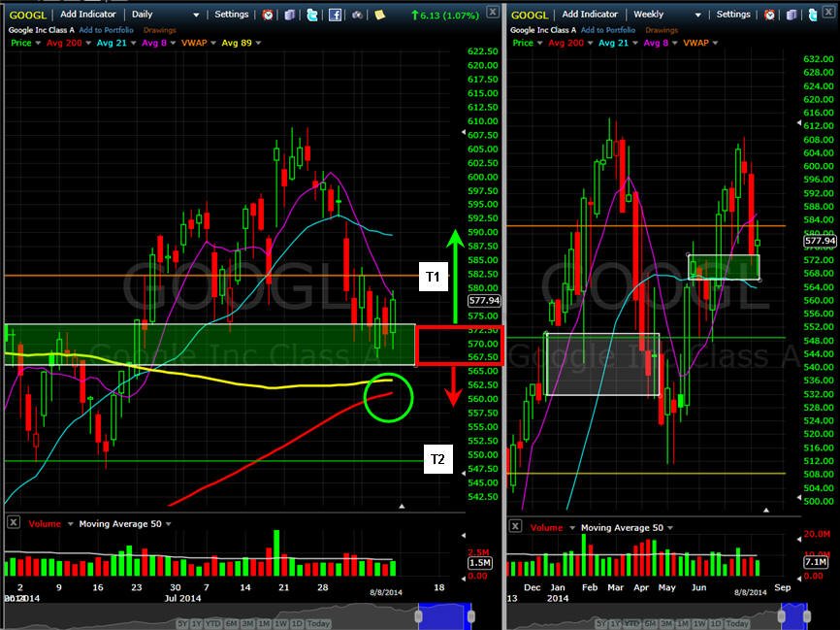Click Today button in Daily chart
The width and height of the screenshot is (840, 630).
click(x=318, y=624)
